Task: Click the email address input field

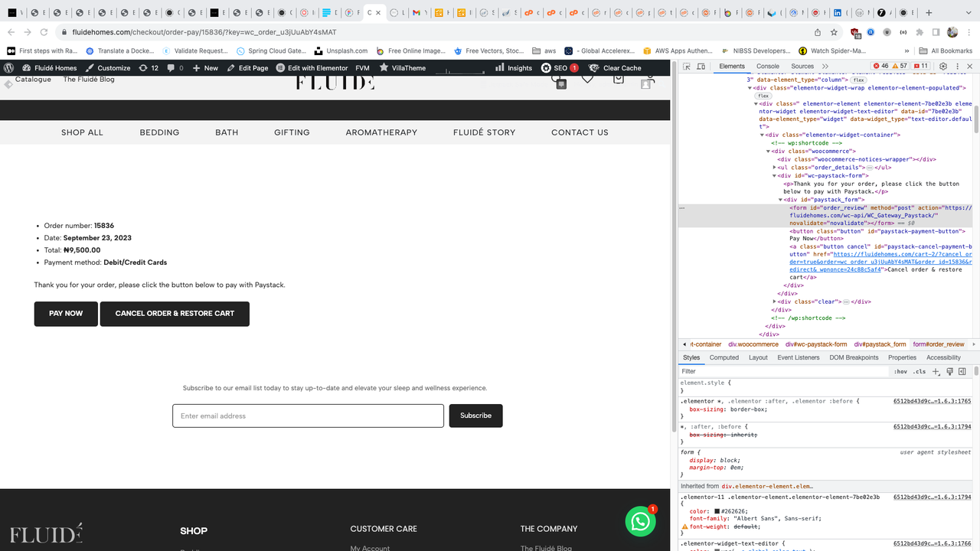Action: coord(306,416)
